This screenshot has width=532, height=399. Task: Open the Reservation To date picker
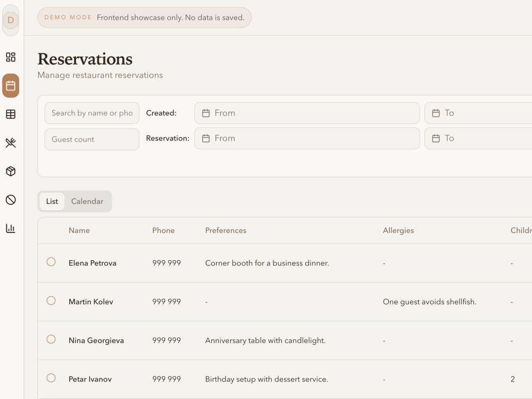pos(478,138)
